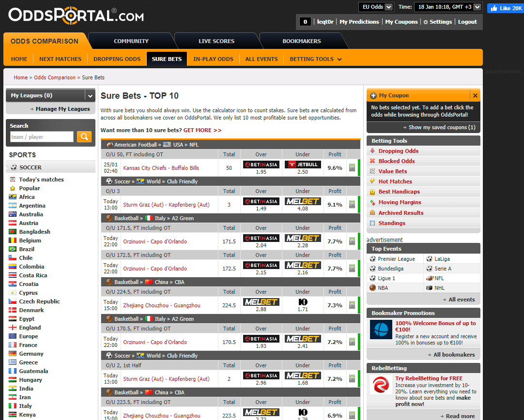Open Sturm Graz - Kapfenberg match link
524x420 pixels.
click(x=166, y=205)
